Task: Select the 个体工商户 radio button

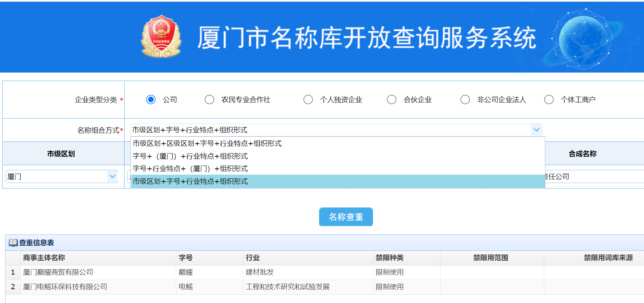Action: coord(549,100)
